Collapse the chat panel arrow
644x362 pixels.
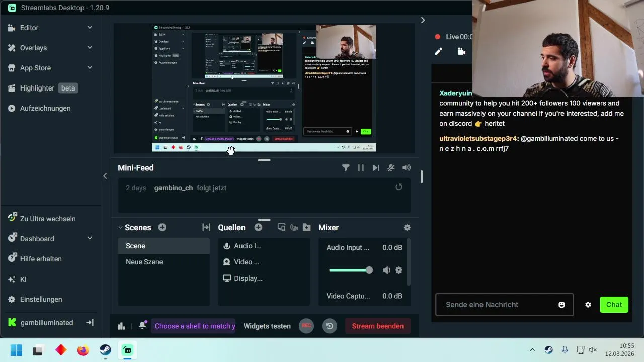(x=423, y=20)
